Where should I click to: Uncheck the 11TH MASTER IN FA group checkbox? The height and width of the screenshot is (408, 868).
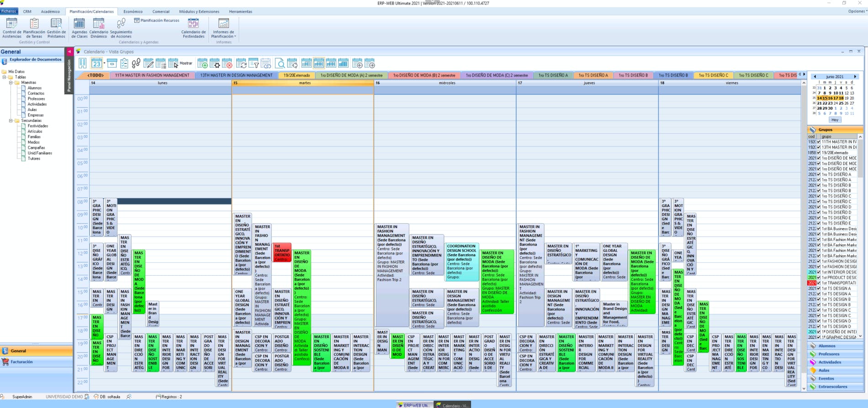pyautogui.click(x=819, y=142)
